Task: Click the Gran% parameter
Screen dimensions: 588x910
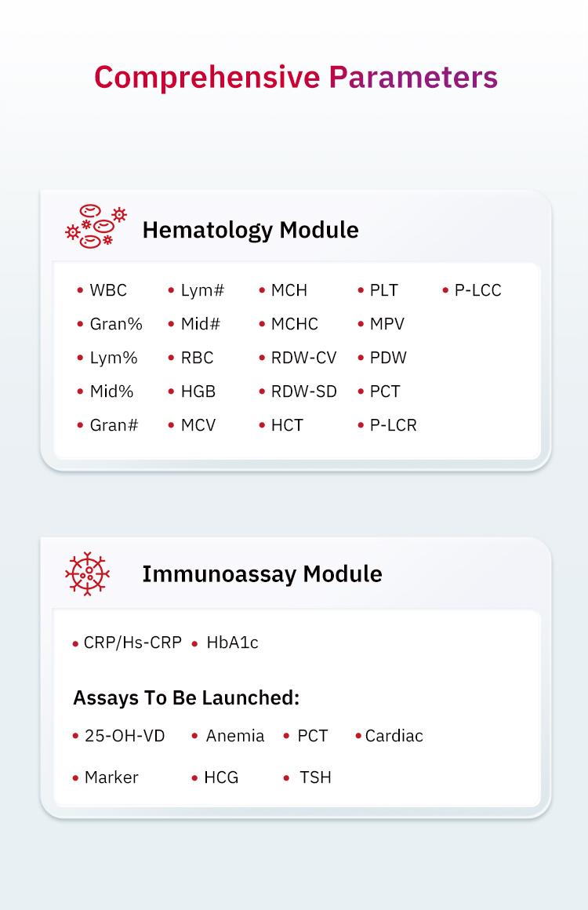Action: tap(116, 324)
